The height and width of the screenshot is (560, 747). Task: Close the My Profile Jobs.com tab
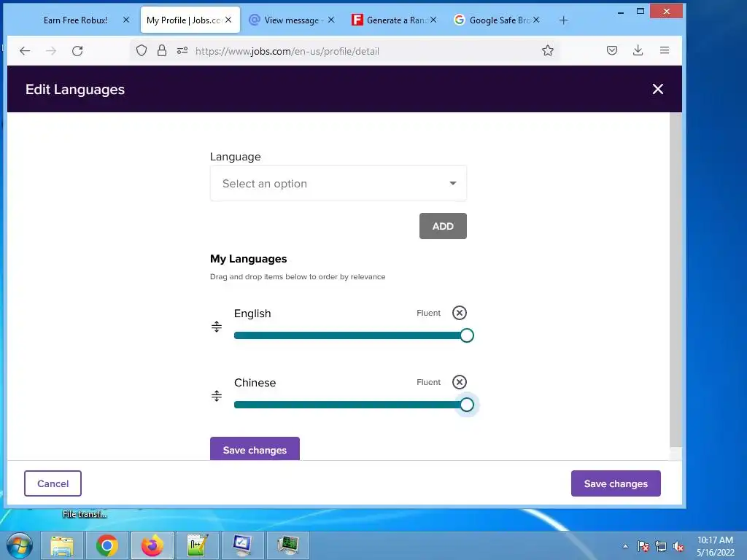coord(228,20)
